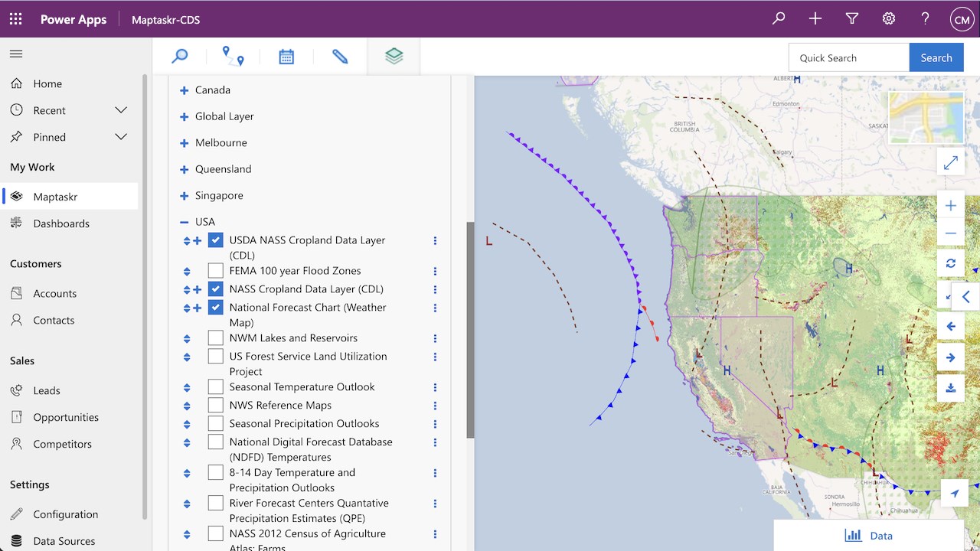This screenshot has height=551, width=980.
Task: Open options for USDA NASS Cropland layer
Action: 435,240
